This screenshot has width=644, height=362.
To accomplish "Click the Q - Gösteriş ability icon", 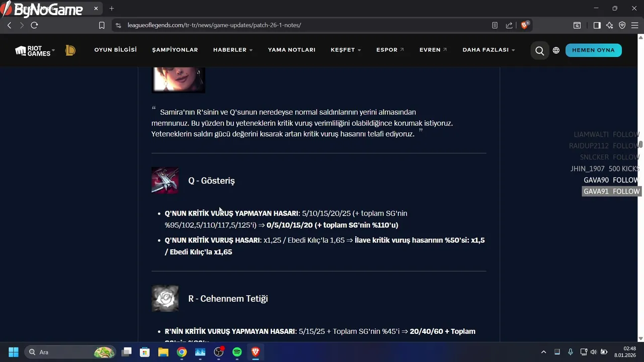I will point(165,180).
